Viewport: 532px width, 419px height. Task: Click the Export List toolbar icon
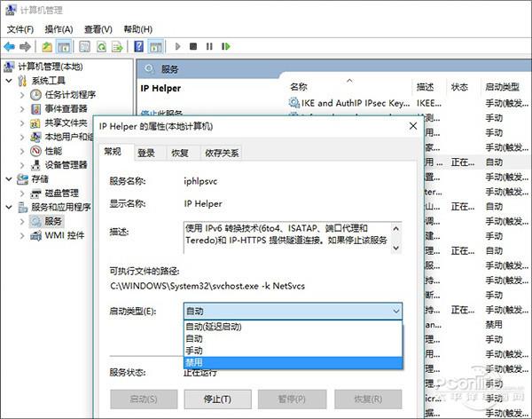(118, 46)
